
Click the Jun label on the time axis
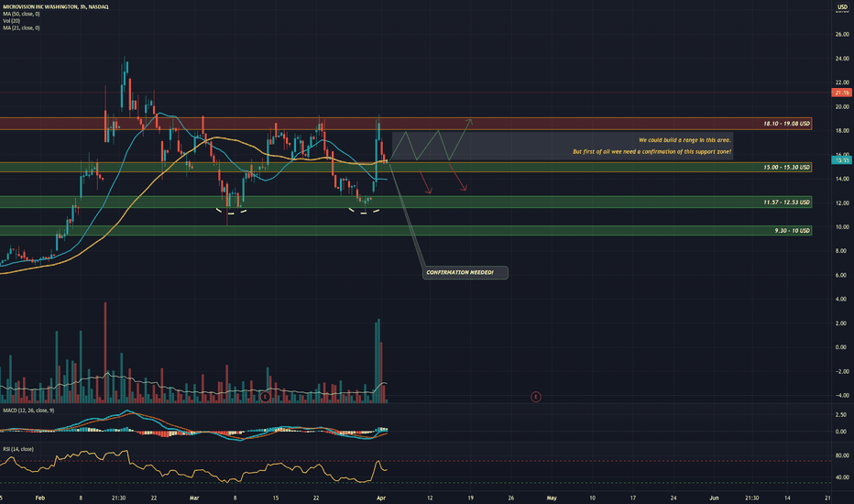coord(714,498)
